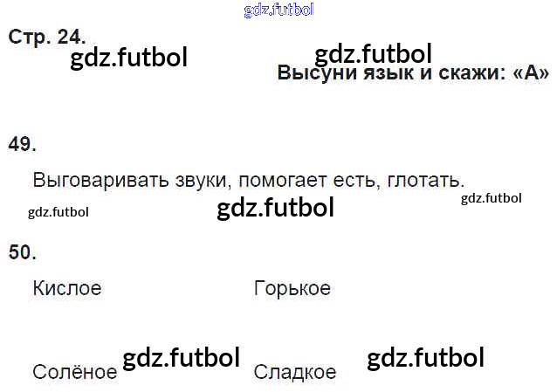Click small gdz.futbol text under "Выговаривать"
The image size is (557, 392).
point(58,211)
